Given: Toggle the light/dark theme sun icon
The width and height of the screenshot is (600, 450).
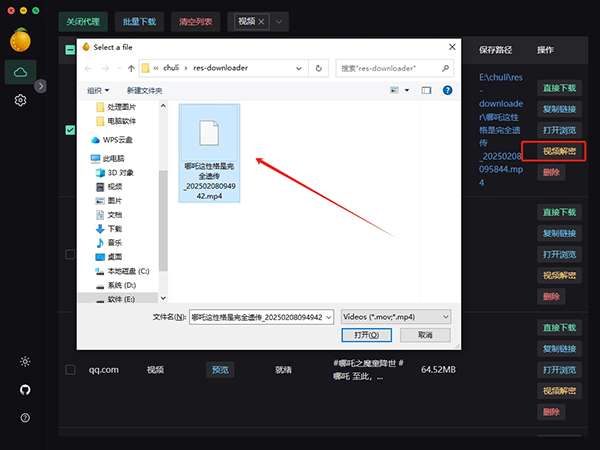Looking at the screenshot, I should pos(24,362).
